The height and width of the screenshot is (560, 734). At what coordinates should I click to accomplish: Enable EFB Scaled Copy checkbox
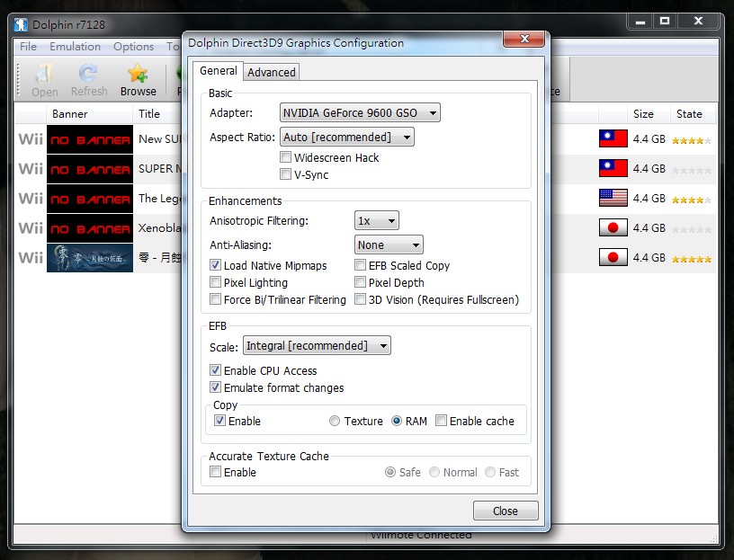click(x=360, y=265)
